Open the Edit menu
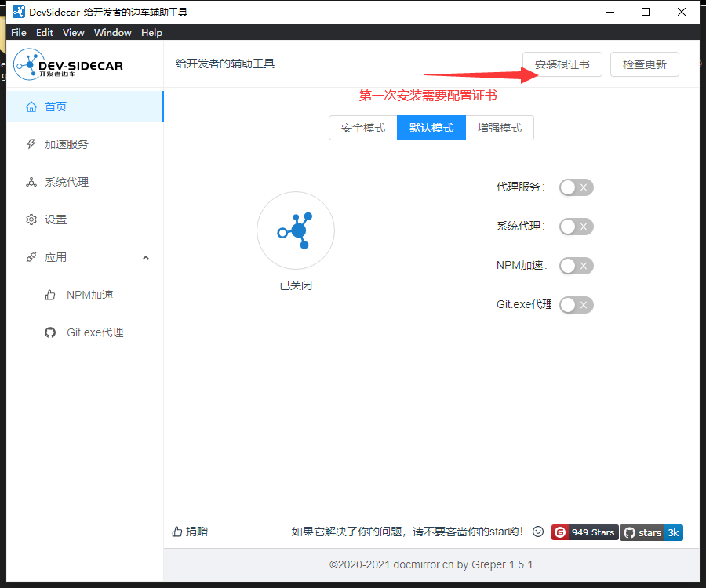 [x=45, y=32]
